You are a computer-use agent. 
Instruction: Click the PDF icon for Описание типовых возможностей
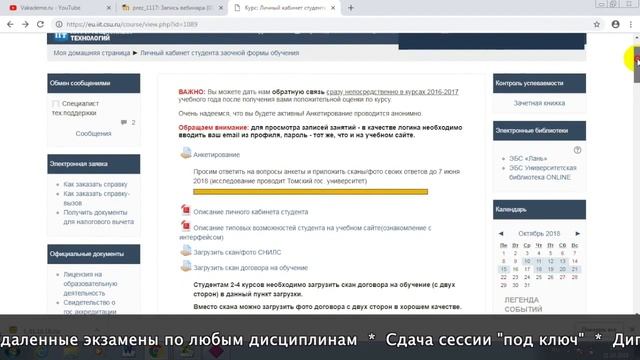186,226
